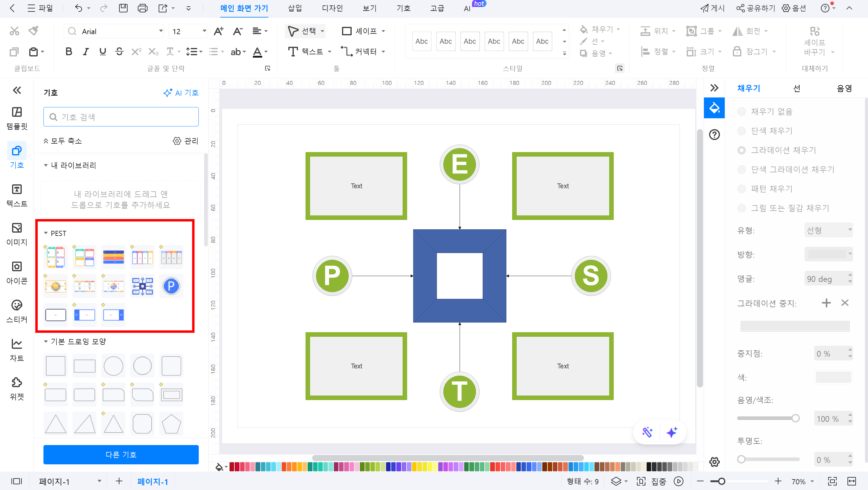Select 'Gradient fill' radio option
The image size is (868, 490).
click(741, 150)
